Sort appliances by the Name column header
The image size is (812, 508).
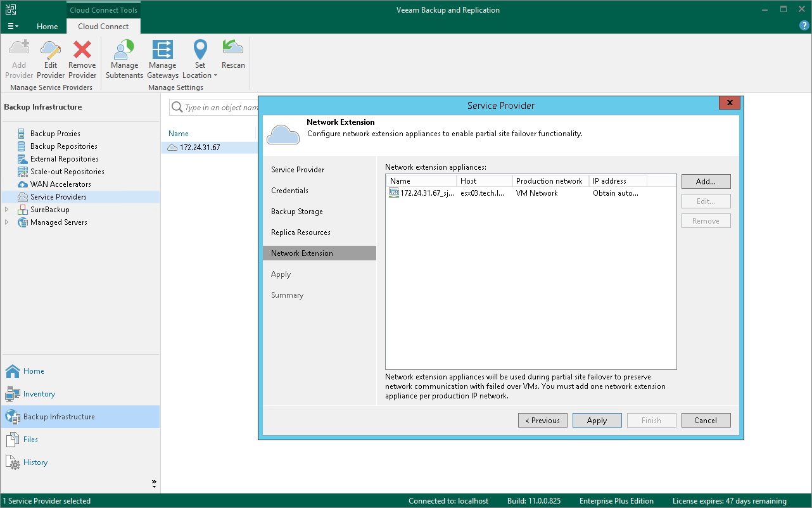click(421, 181)
